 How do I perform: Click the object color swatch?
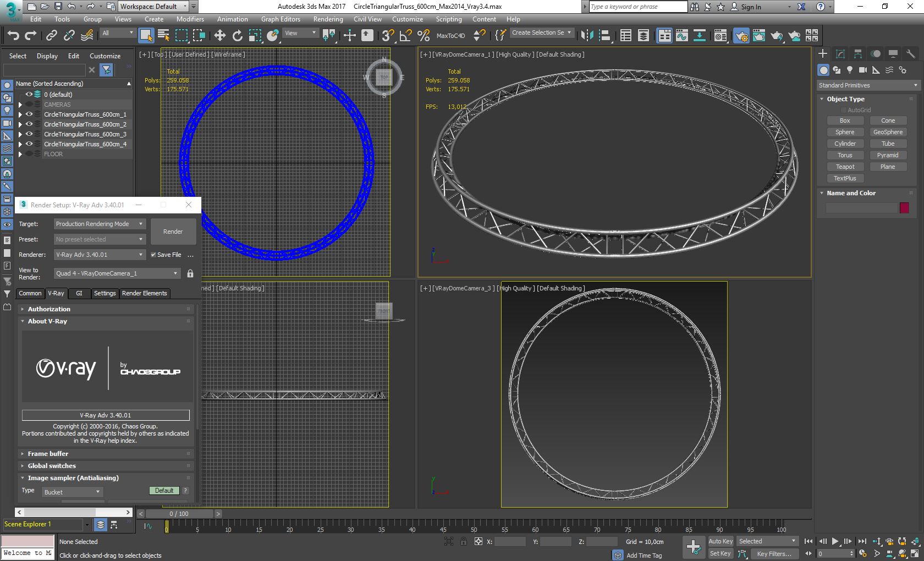click(904, 208)
